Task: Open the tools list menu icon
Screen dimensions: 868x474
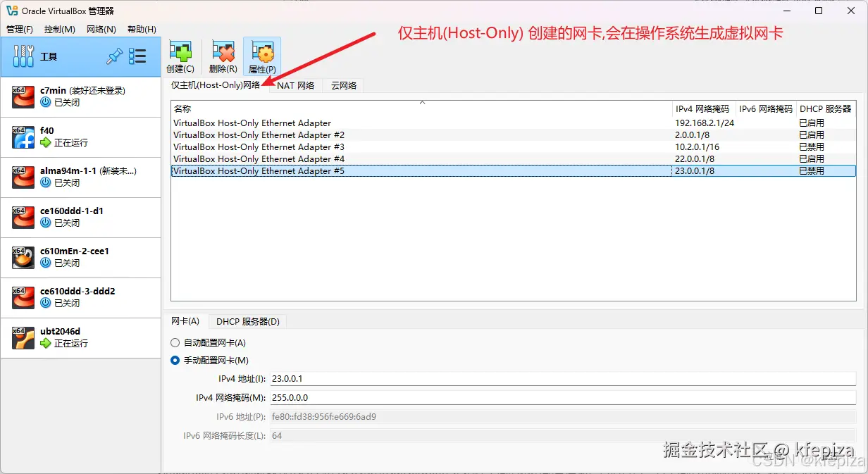Action: click(137, 57)
